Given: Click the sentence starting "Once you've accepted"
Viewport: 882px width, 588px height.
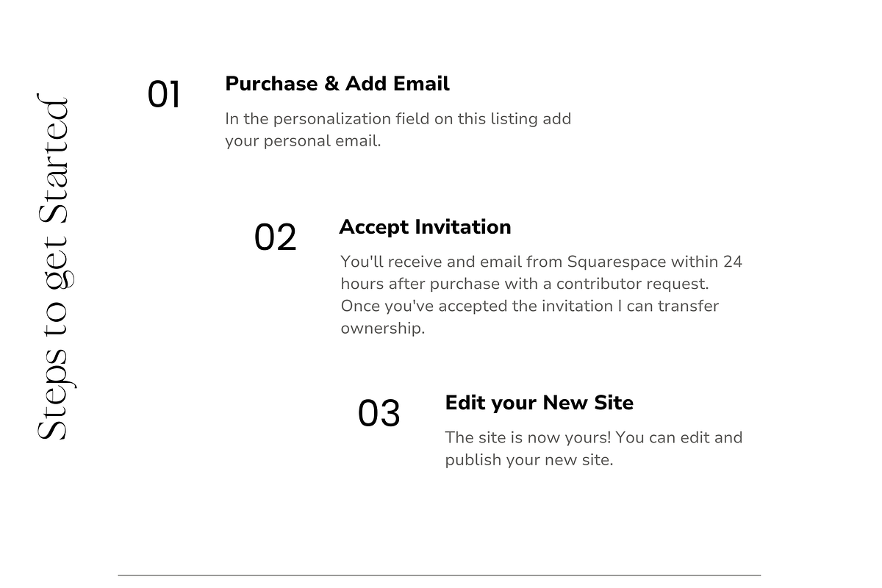Looking at the screenshot, I should (529, 306).
